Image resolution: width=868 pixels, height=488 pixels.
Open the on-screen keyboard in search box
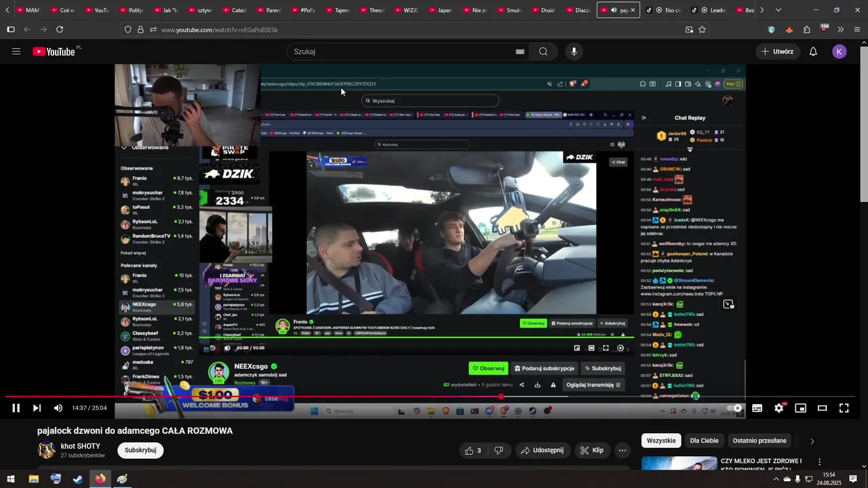pyautogui.click(x=520, y=52)
